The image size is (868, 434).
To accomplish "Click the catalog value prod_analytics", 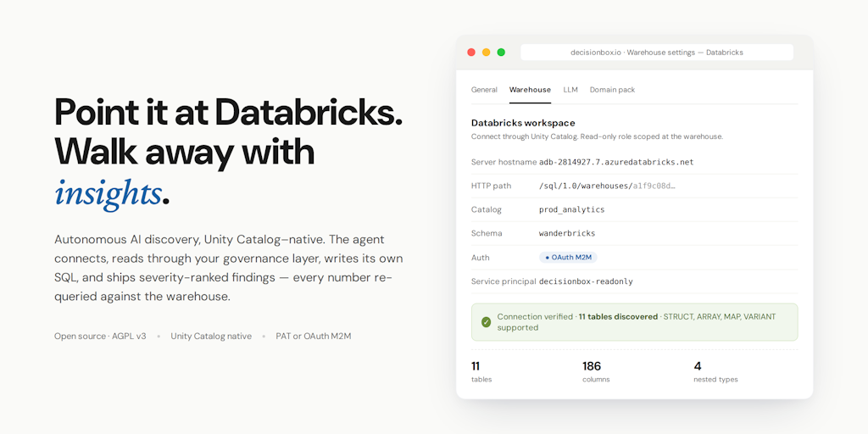I will (x=572, y=210).
